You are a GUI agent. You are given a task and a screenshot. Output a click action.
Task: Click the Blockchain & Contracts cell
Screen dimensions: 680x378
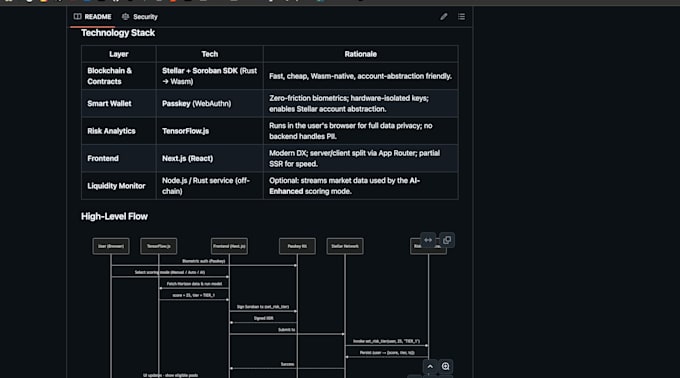pyautogui.click(x=118, y=76)
